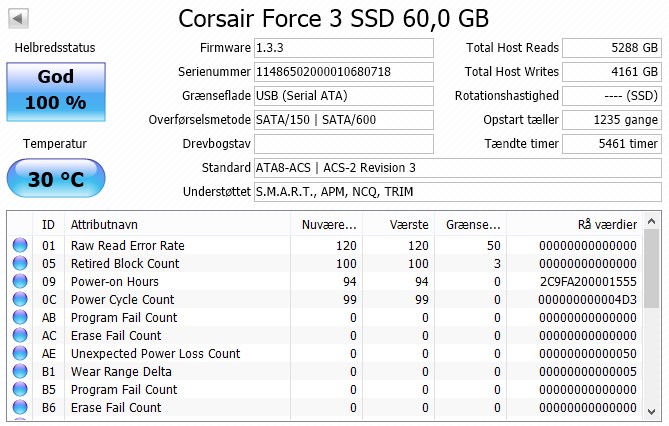Click the Værste column header
The image size is (669, 426).
pyautogui.click(x=398, y=225)
